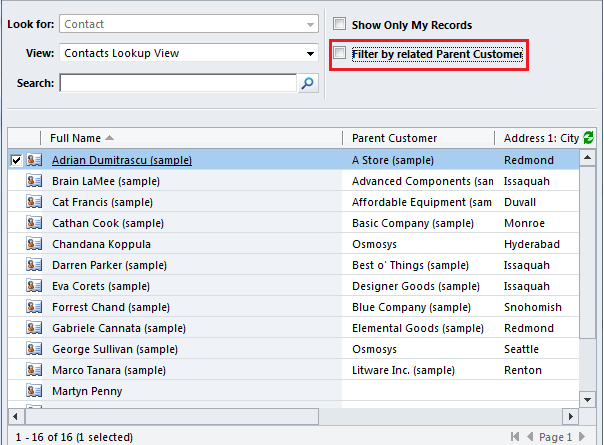Select Darren Parker (sample) contact
The width and height of the screenshot is (604, 445).
[109, 265]
